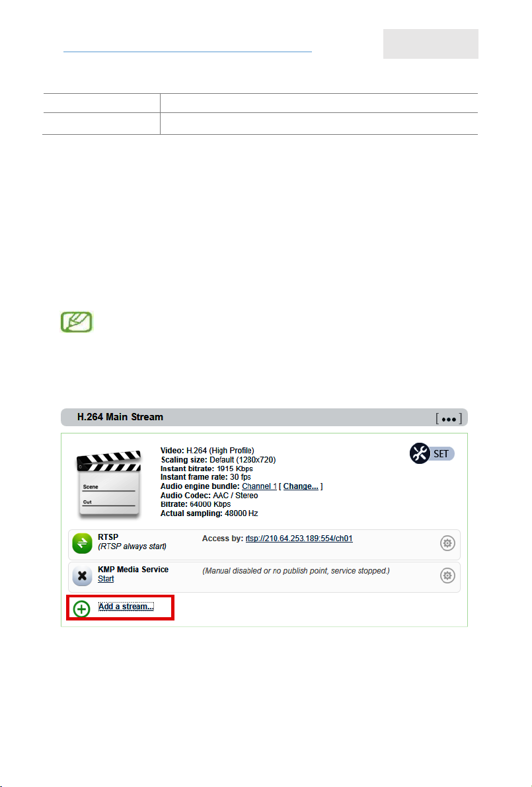Click Change... audio engine bundle link
This screenshot has height=787, width=532.
(x=301, y=486)
